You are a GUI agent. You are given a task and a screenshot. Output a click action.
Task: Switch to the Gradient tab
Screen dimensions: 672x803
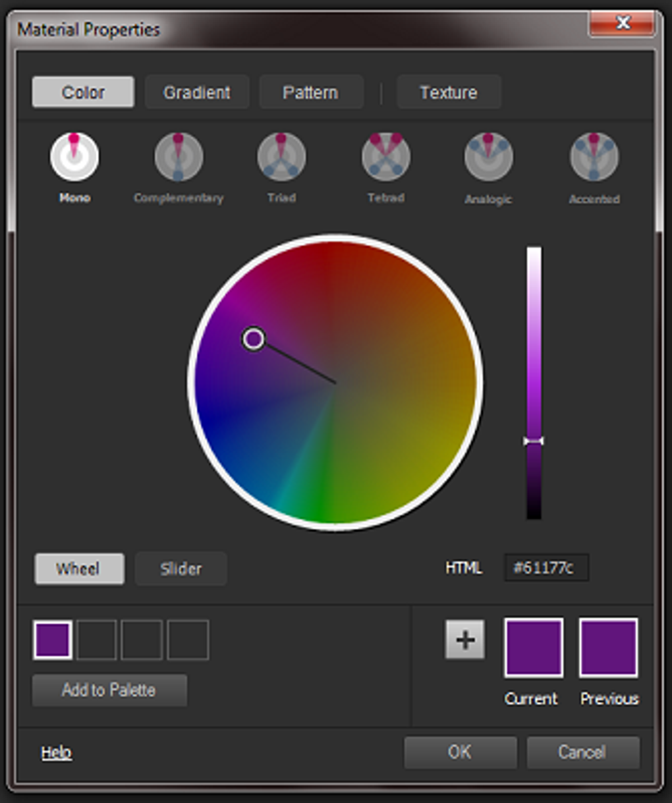click(197, 92)
